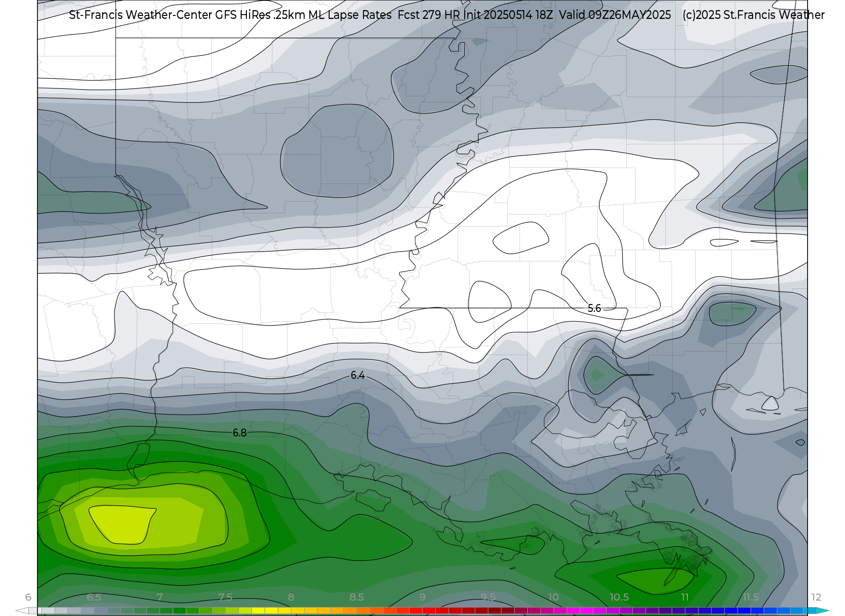Select the 6.4 contour label
845x616 pixels.
(357, 375)
